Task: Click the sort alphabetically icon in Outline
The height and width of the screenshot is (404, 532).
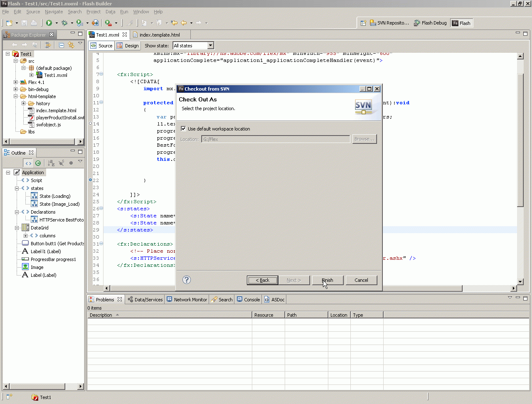Action: [51, 163]
